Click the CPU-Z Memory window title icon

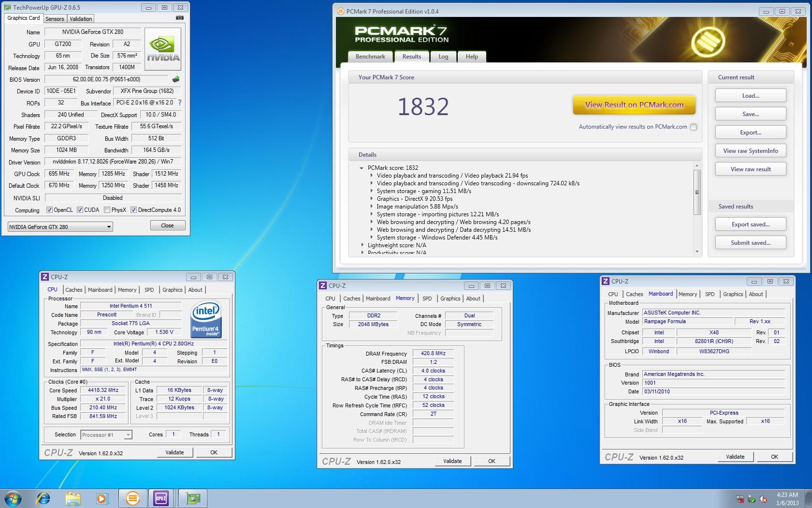click(x=323, y=285)
